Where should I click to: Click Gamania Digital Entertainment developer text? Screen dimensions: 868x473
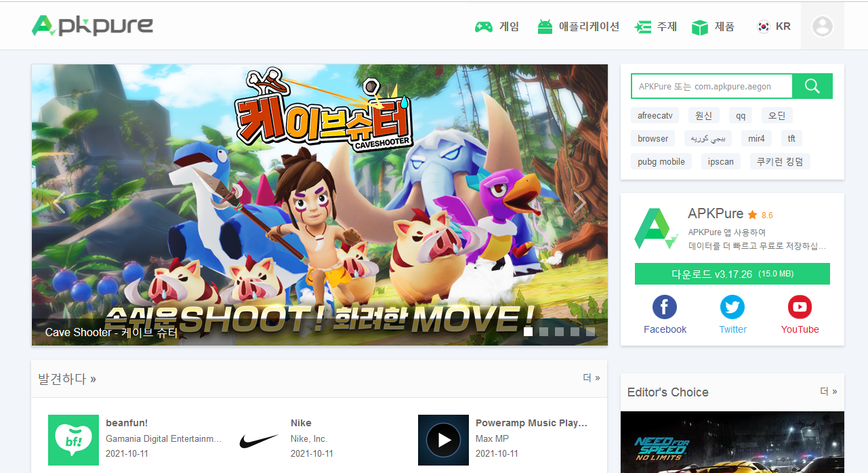click(x=164, y=438)
